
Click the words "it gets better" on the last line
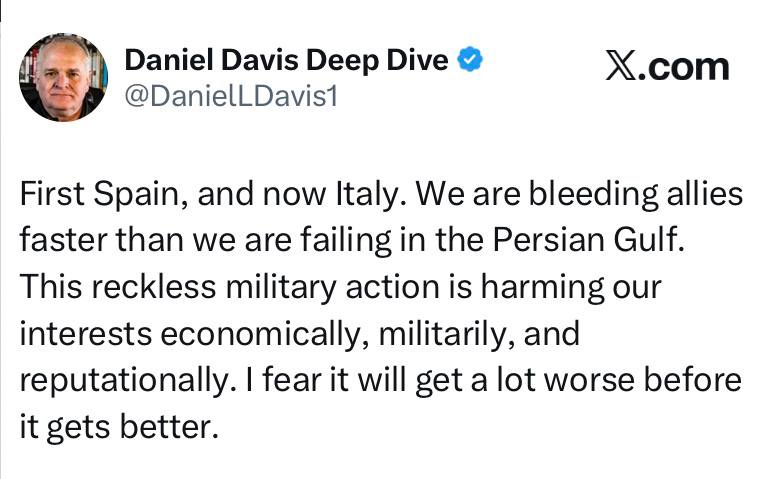point(118,426)
